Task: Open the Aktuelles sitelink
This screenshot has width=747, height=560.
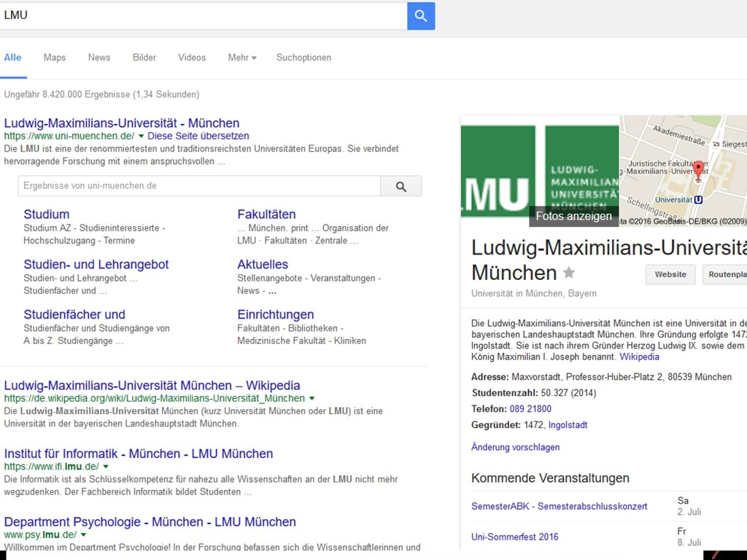Action: (x=263, y=264)
